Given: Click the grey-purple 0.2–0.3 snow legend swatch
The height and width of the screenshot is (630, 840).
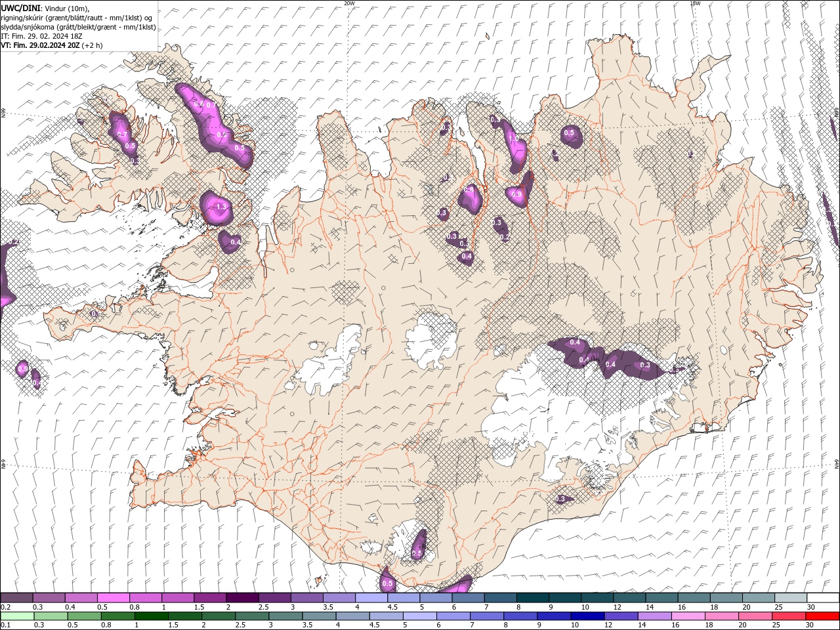Looking at the screenshot, I should pos(16,598).
